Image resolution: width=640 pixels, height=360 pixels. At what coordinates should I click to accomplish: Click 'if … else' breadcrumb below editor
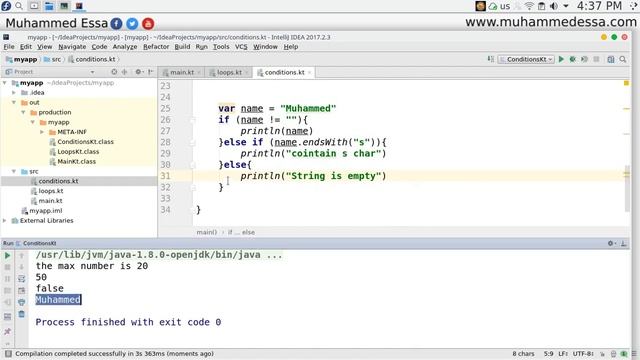coord(241,232)
